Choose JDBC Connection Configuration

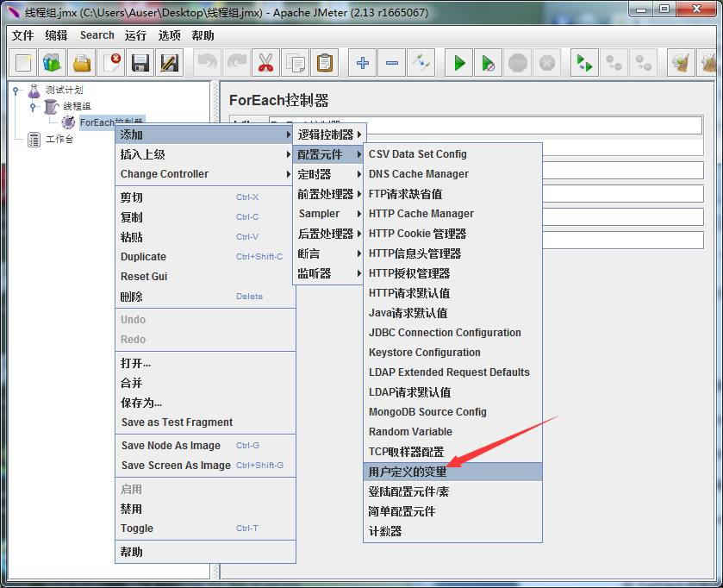coord(452,333)
